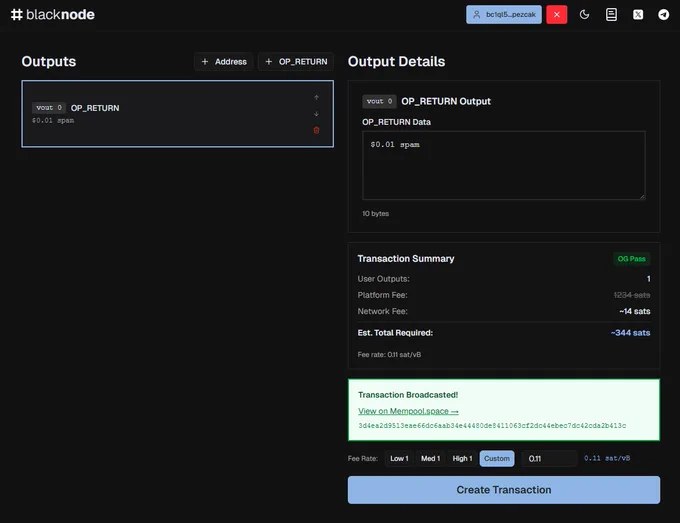Disconnect wallet with red X button
The image size is (680, 523).
(556, 15)
